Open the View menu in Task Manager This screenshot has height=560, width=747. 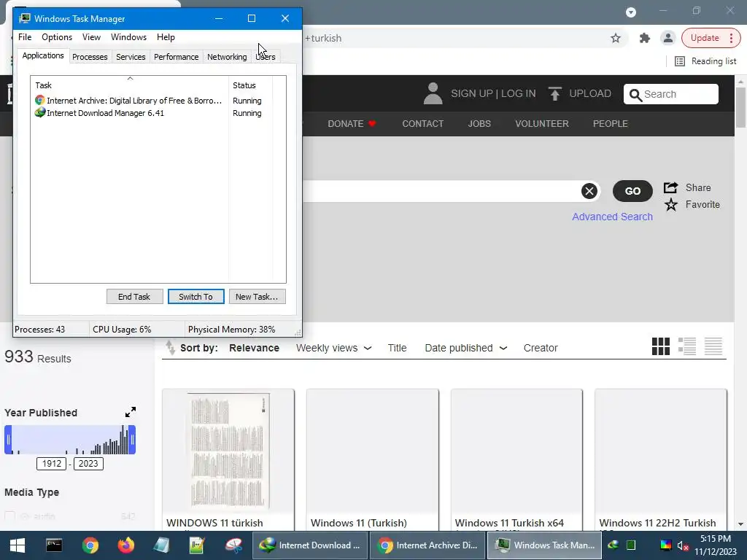(x=91, y=37)
